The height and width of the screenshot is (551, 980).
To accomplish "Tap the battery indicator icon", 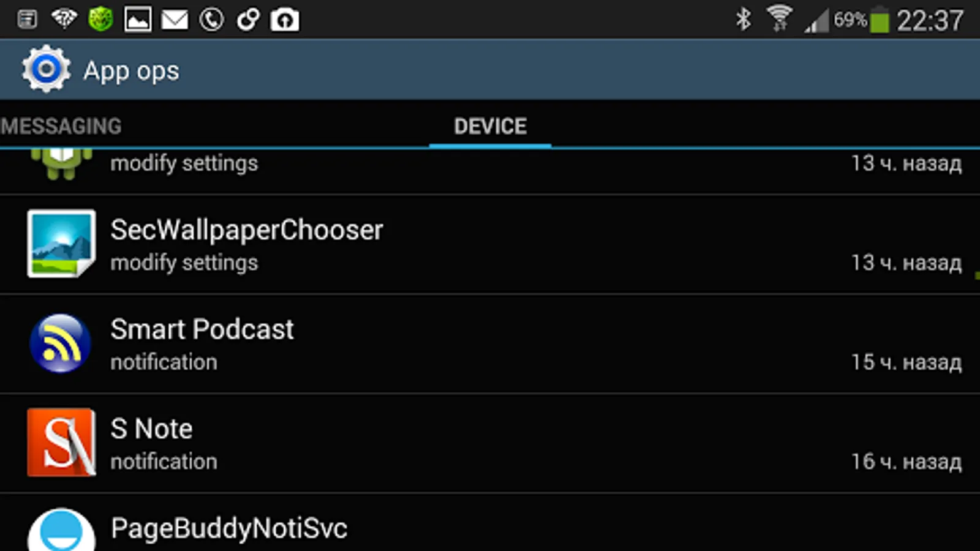I will 880,21.
